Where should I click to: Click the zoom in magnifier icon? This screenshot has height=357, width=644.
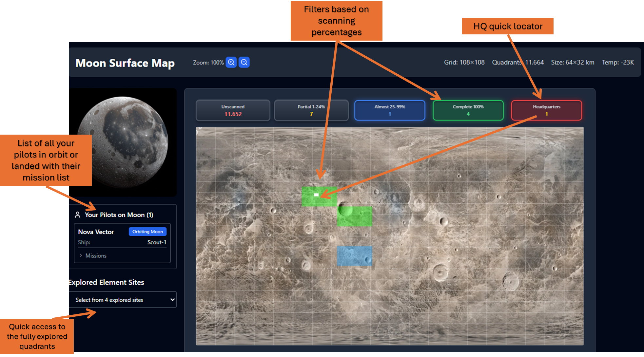231,62
